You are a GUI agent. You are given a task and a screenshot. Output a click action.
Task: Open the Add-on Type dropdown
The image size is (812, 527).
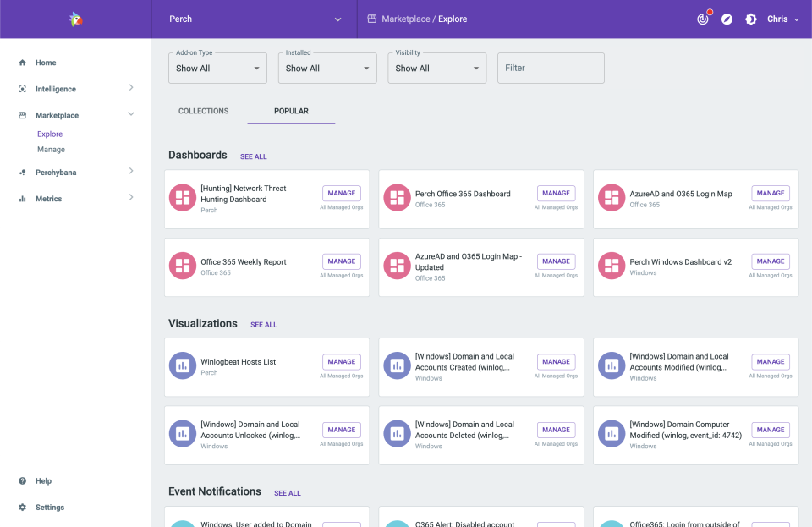pyautogui.click(x=217, y=69)
